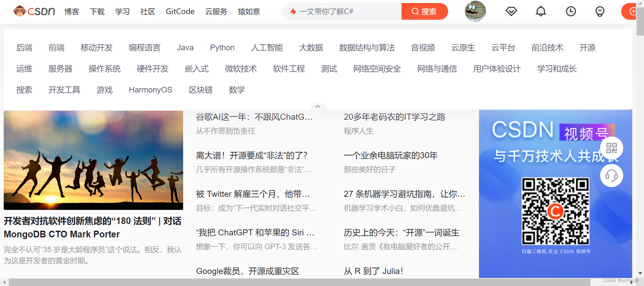The height and width of the screenshot is (286, 644).
Task: Click the vertical scrollbar thumb
Action: pyautogui.click(x=640, y=21)
